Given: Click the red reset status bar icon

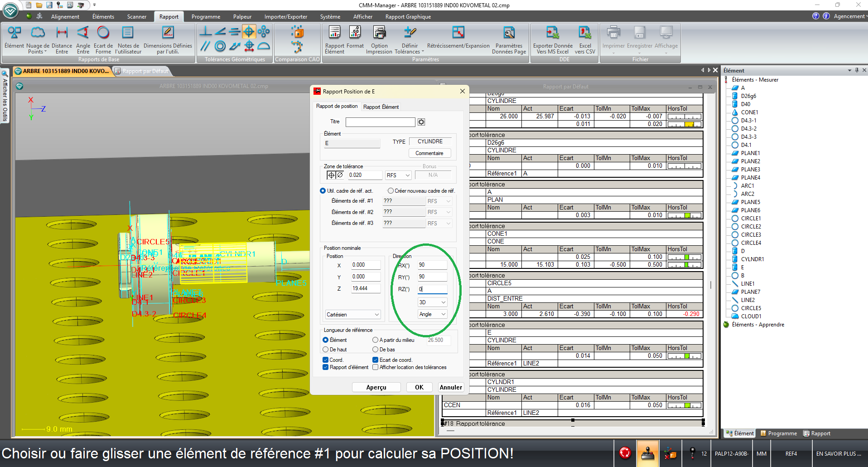Looking at the screenshot, I should pyautogui.click(x=625, y=453).
